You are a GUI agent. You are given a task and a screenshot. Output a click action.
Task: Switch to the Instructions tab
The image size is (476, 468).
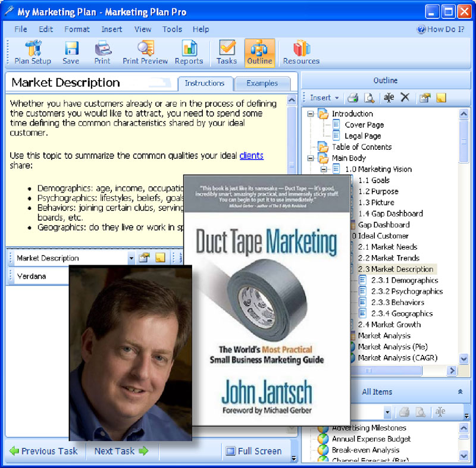tap(205, 83)
